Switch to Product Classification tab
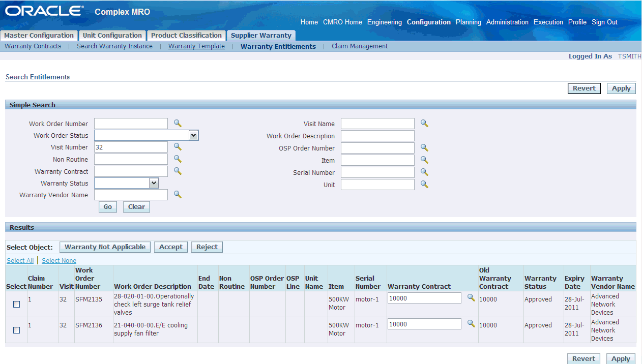Viewport: 642px width, 364px height. (x=187, y=35)
